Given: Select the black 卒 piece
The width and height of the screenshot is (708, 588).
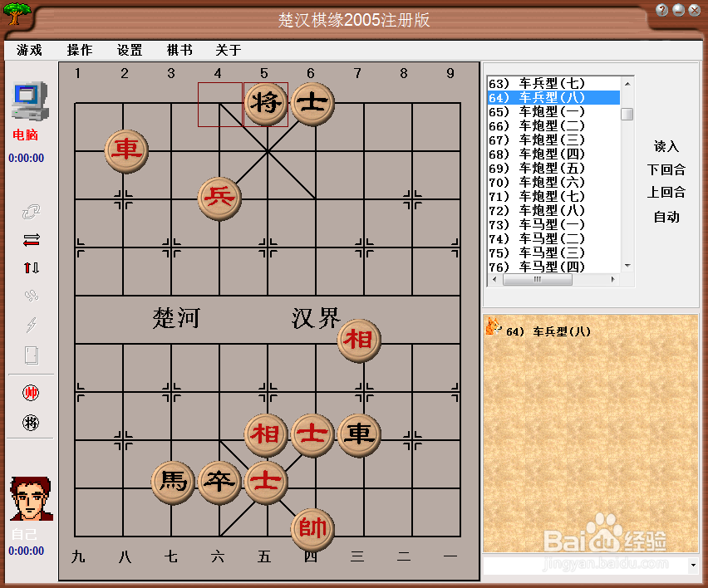Looking at the screenshot, I should 219,483.
